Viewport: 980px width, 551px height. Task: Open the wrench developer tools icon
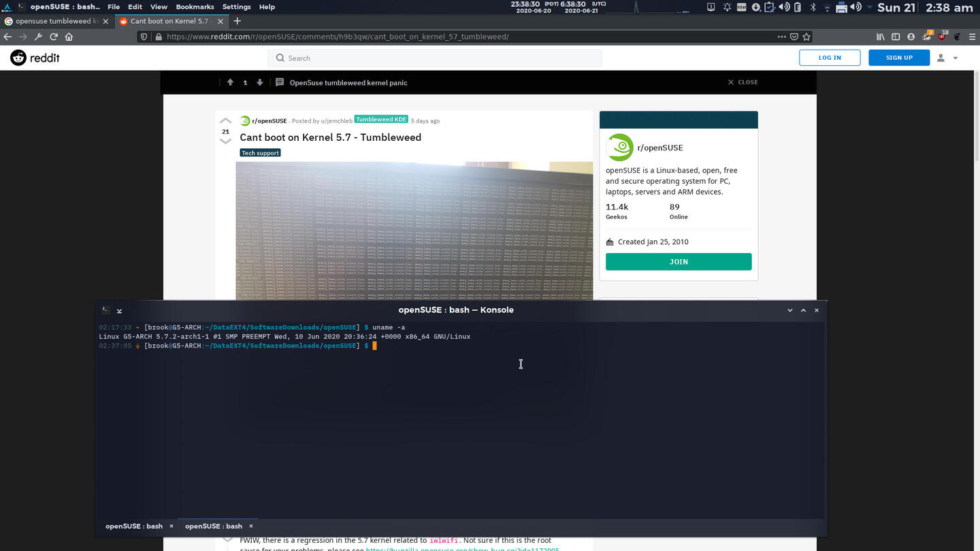tap(38, 37)
